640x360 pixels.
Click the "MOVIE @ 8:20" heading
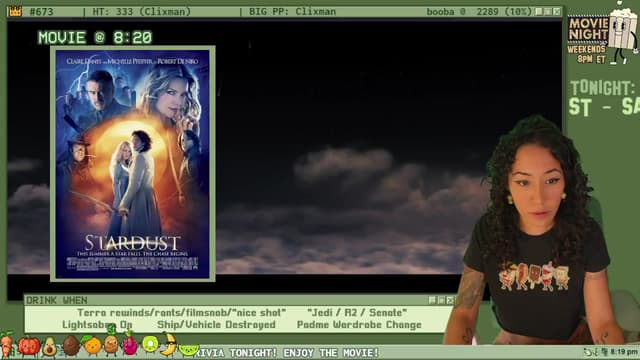[95, 38]
